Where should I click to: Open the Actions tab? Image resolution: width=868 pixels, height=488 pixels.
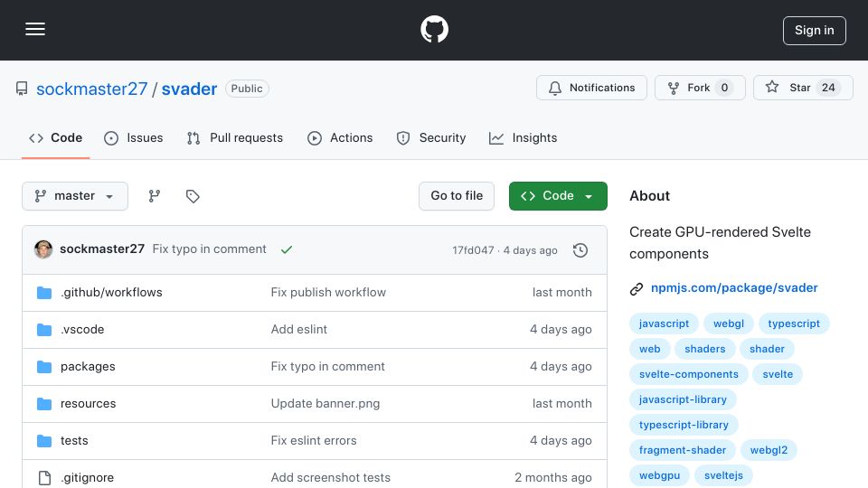(340, 137)
